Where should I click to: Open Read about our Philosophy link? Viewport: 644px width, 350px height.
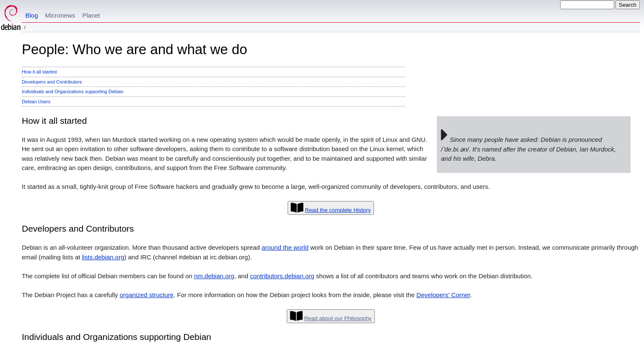click(338, 318)
